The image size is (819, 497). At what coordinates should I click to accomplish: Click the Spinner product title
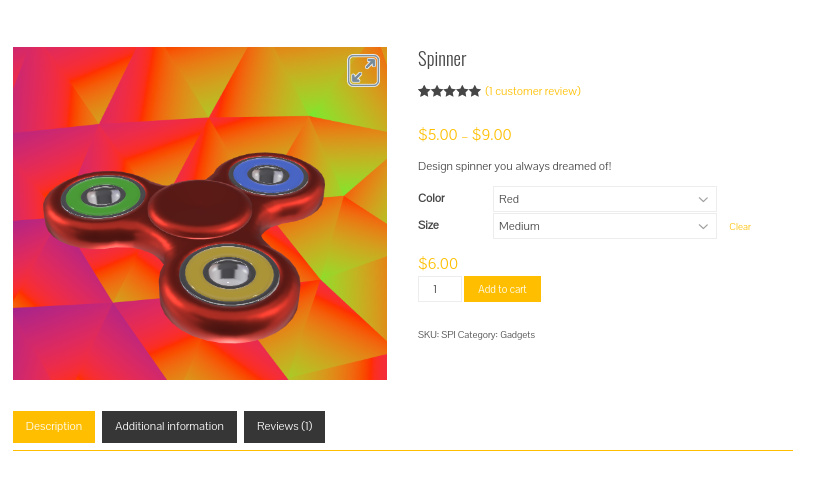(442, 59)
